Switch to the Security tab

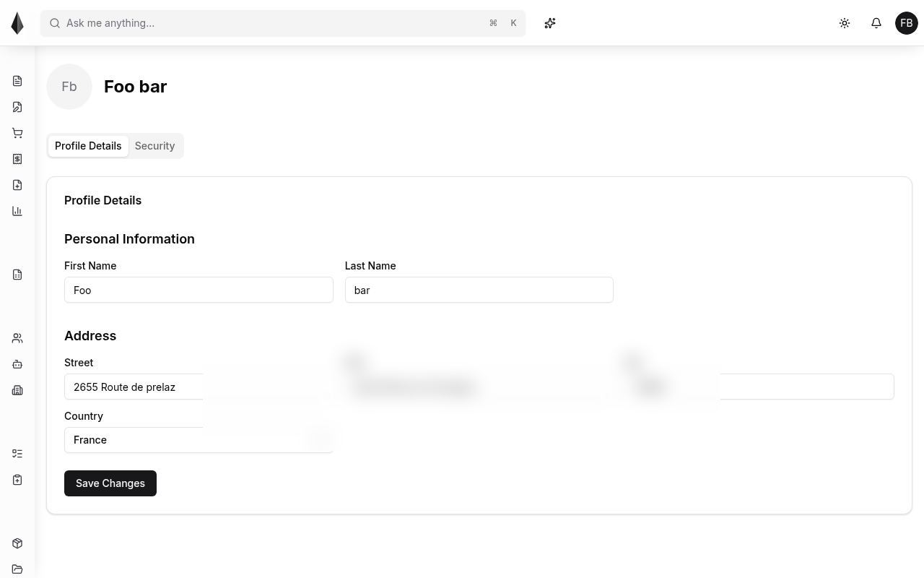click(154, 146)
